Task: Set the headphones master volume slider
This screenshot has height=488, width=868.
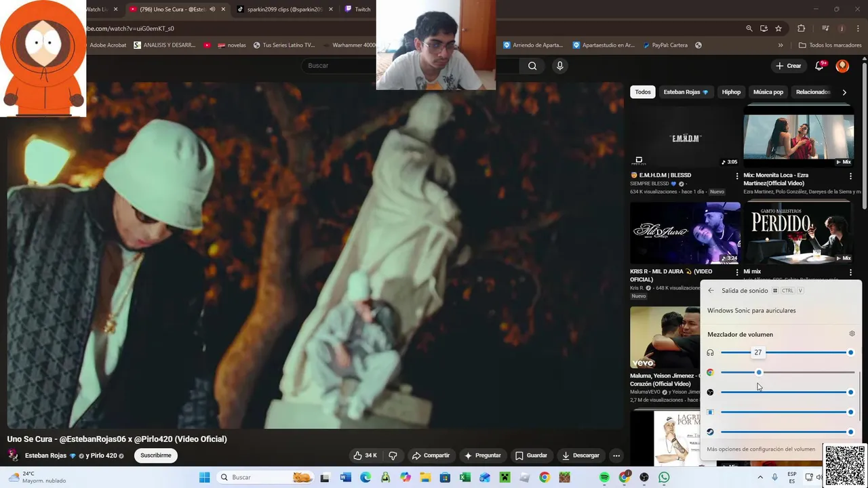Action: (x=787, y=352)
